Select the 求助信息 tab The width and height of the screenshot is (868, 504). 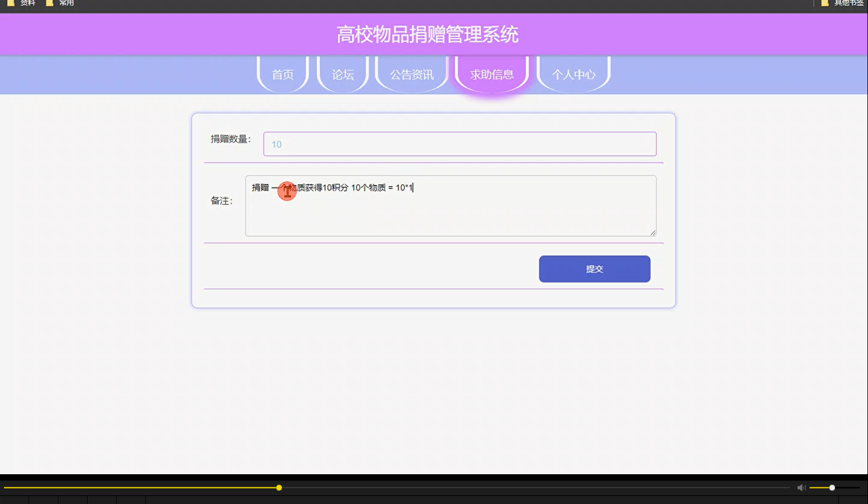491,74
